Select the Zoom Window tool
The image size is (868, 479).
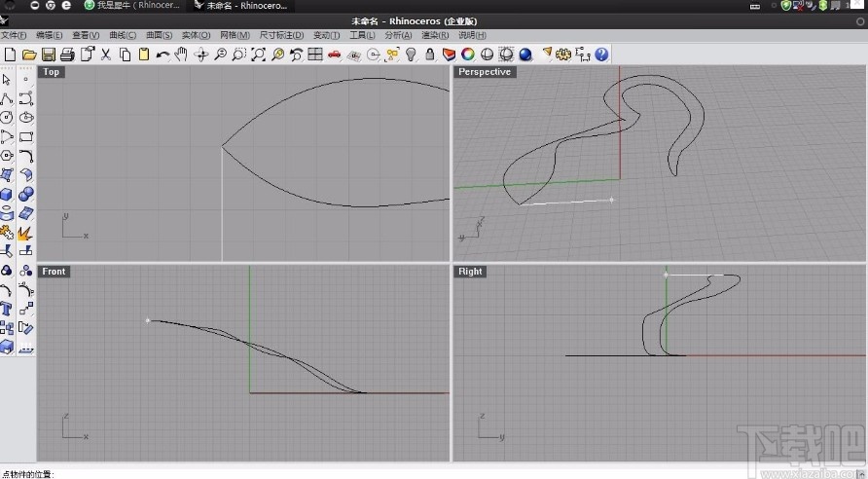[x=239, y=55]
